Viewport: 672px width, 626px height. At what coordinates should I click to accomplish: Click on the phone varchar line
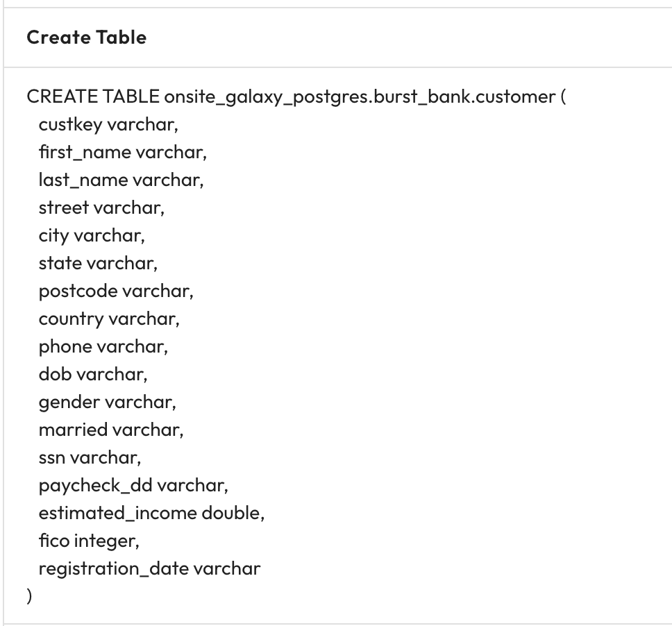pos(103,346)
